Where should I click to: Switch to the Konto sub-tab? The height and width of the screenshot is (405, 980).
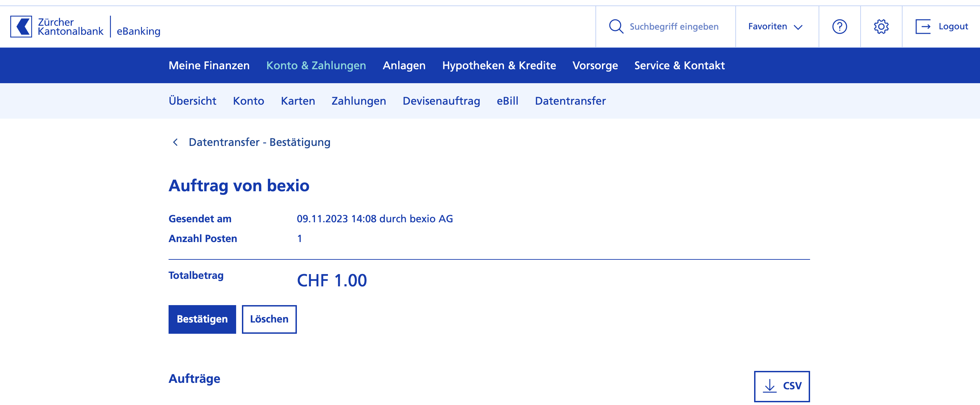(248, 101)
